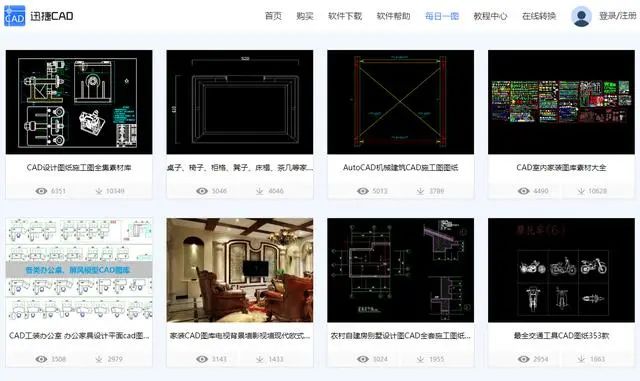Image resolution: width=640 pixels, height=381 pixels.
Task: Open the 家装CAD图库电视背景墙 title link
Action: tap(240, 336)
